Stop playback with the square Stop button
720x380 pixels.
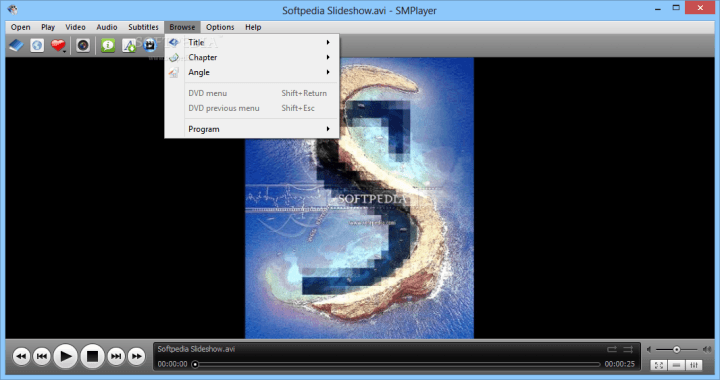pos(93,356)
